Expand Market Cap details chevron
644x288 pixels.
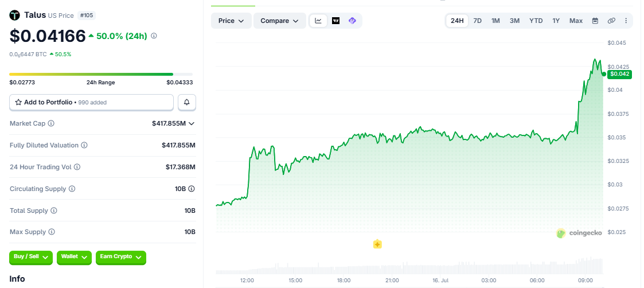(192, 123)
